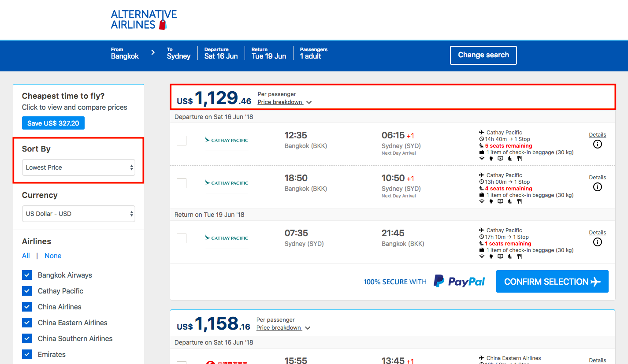Viewport: 628px width, 364px height.
Task: Click the Alternative Airlines logo
Action: tap(144, 20)
